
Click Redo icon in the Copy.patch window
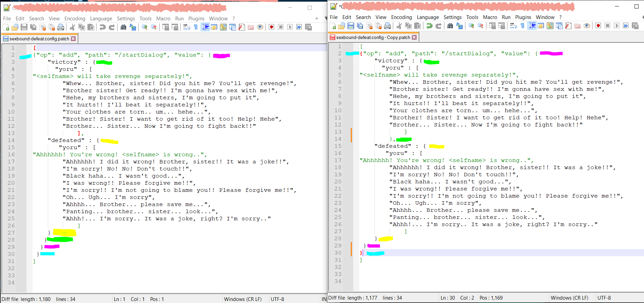(439, 26)
